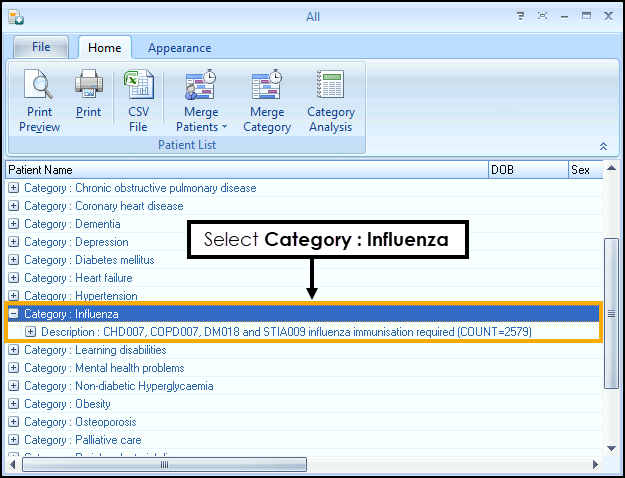Click the application icon in the title bar
Screen dimensions: 625x478
tap(16, 16)
